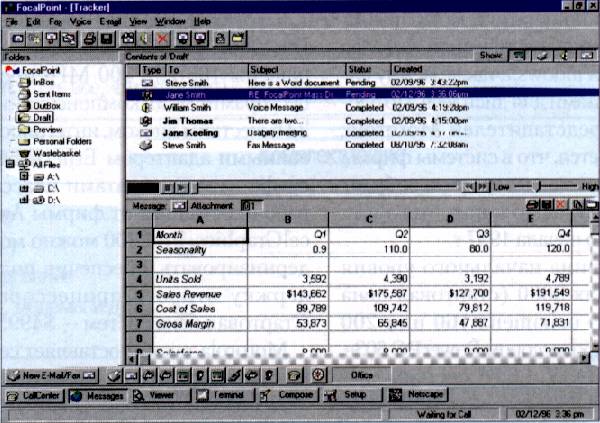Open the Edit menu
The height and width of the screenshot is (423, 600).
click(33, 22)
